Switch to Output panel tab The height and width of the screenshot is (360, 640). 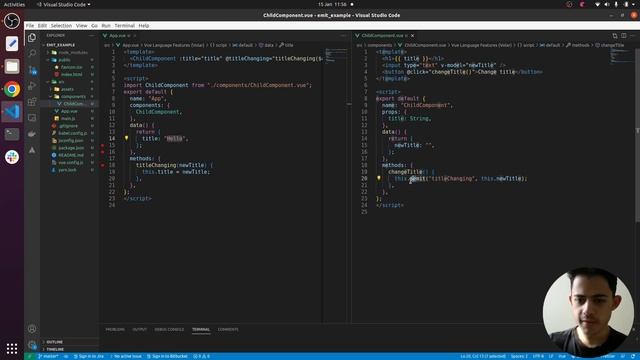[x=139, y=329]
